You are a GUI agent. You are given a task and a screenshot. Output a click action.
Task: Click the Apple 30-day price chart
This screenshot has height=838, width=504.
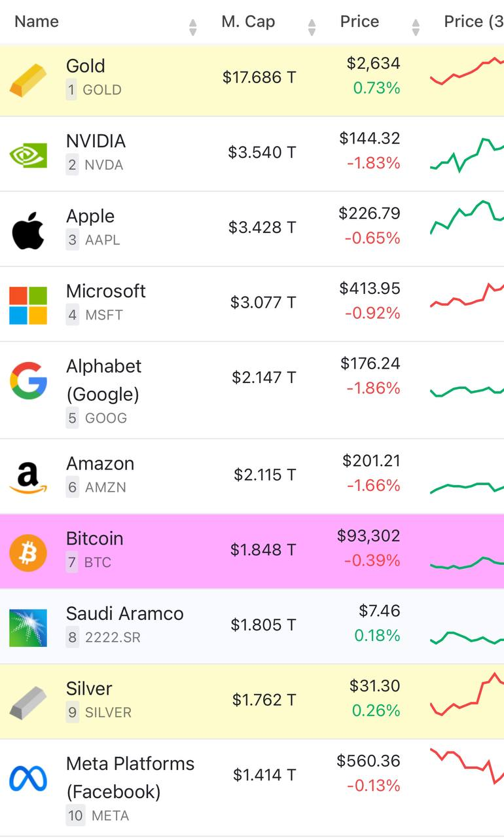tap(467, 217)
